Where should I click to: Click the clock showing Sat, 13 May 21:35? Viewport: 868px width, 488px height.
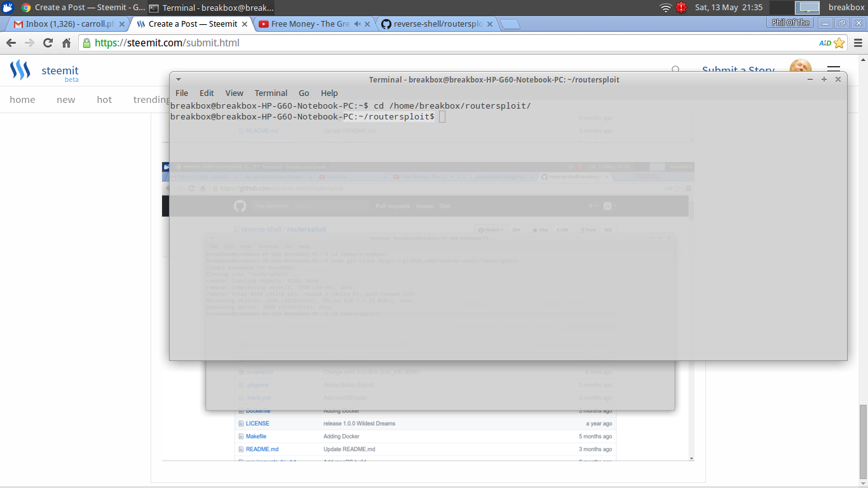click(x=728, y=8)
